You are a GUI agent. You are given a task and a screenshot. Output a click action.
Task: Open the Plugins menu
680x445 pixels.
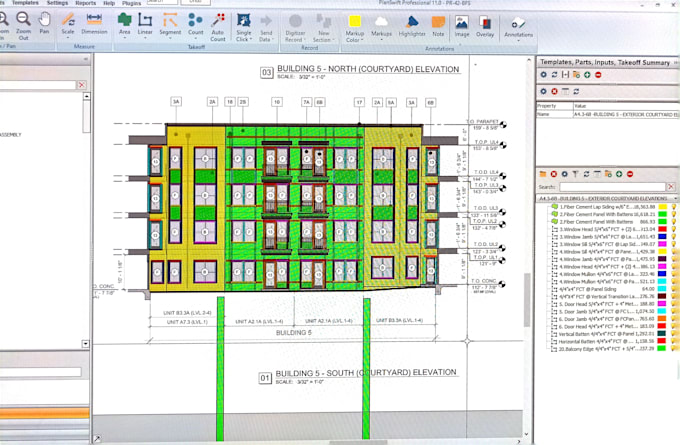(x=131, y=3)
